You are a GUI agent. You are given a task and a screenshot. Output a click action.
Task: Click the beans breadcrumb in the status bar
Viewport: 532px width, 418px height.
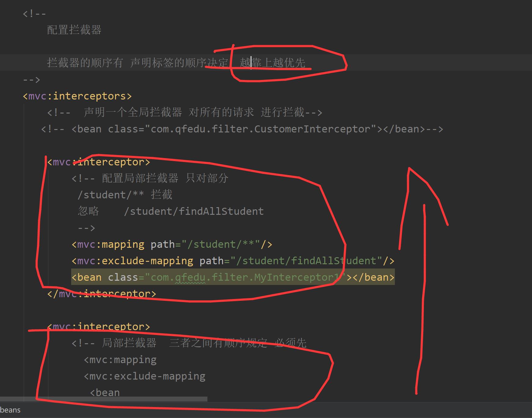pos(10,410)
